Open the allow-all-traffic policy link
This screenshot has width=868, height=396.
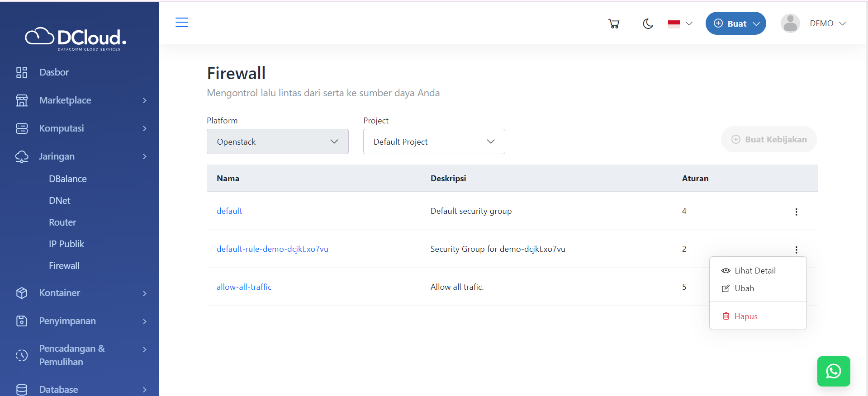(x=244, y=287)
